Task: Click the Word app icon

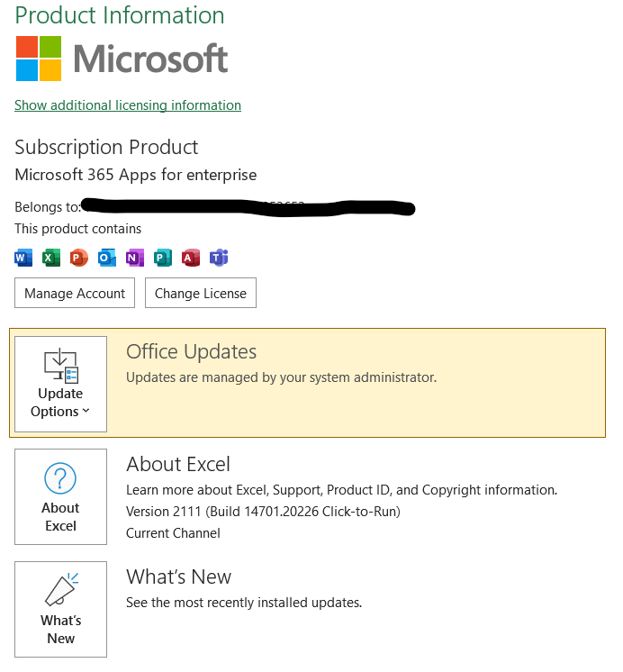Action: (x=23, y=258)
